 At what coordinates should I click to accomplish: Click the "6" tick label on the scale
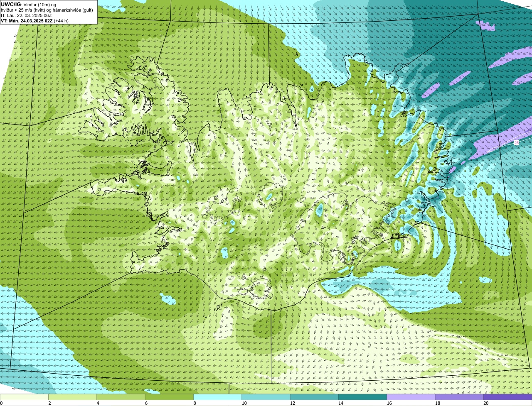(146, 403)
